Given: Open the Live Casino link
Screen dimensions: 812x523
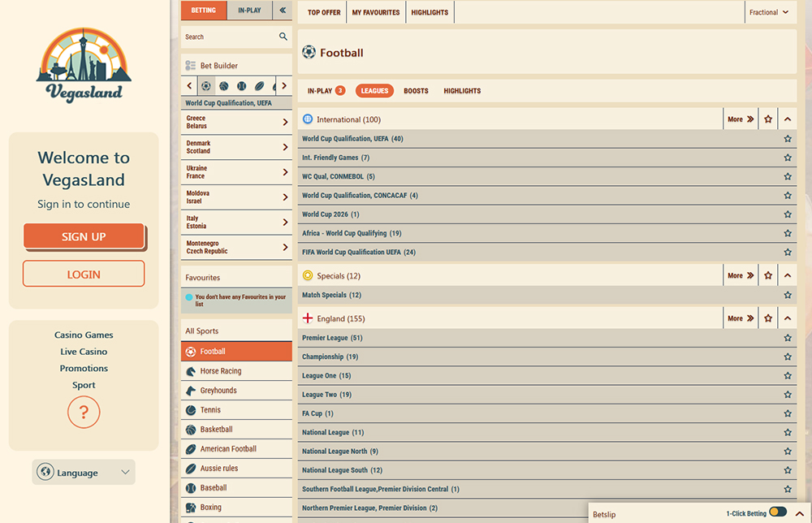Looking at the screenshot, I should [x=84, y=352].
